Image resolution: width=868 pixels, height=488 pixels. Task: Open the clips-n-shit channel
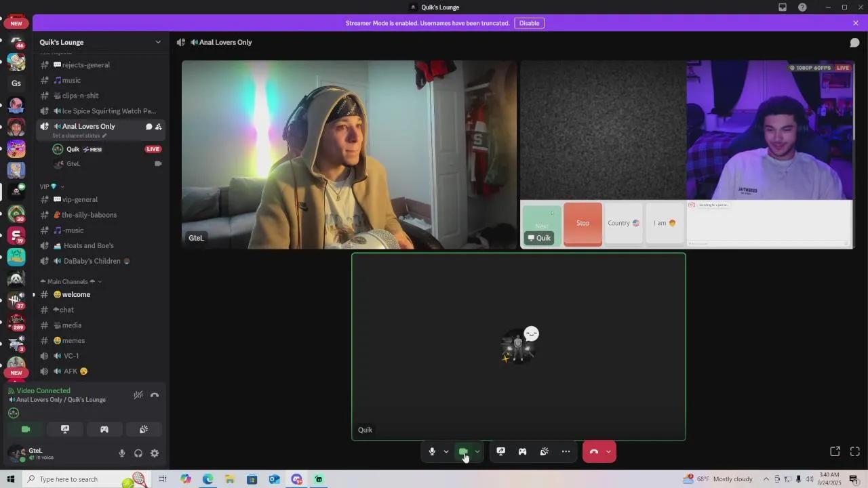coord(102,96)
